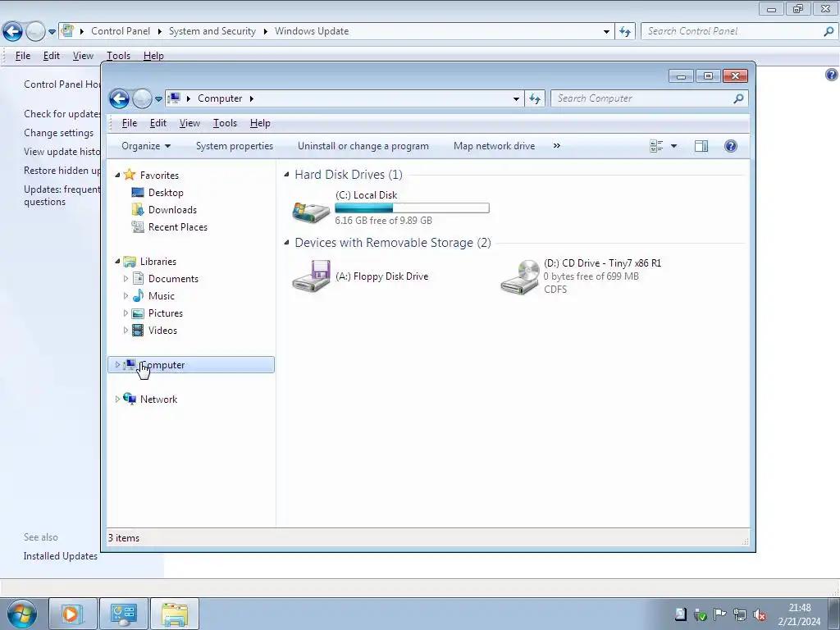Click Back arrow in Control Panel window

pos(12,32)
